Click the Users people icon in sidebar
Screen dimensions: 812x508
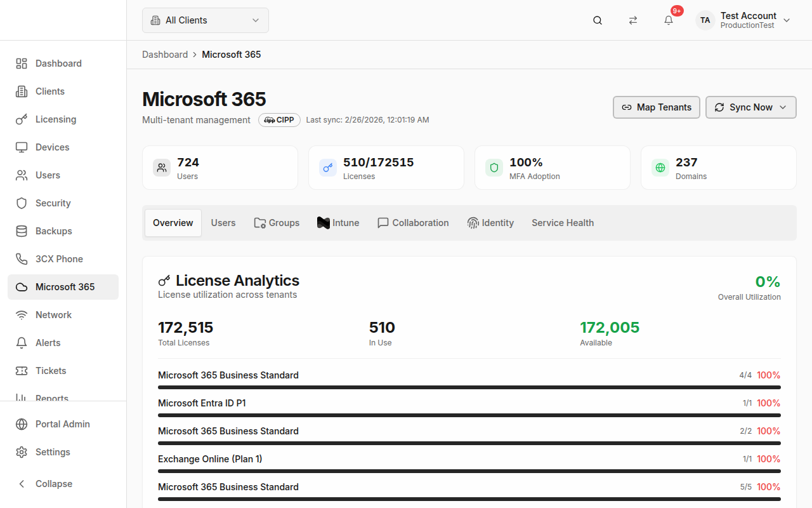coord(22,175)
